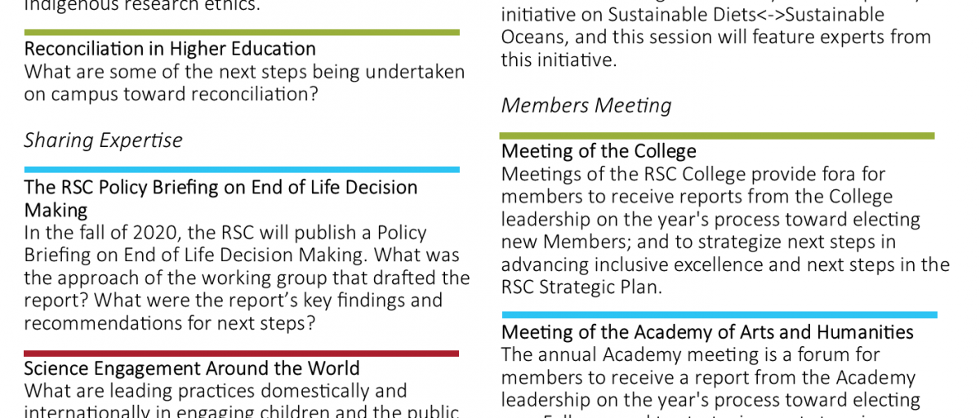Select the italic Sharing Expertise section title
The width and height of the screenshot is (980, 418).
[x=103, y=140]
